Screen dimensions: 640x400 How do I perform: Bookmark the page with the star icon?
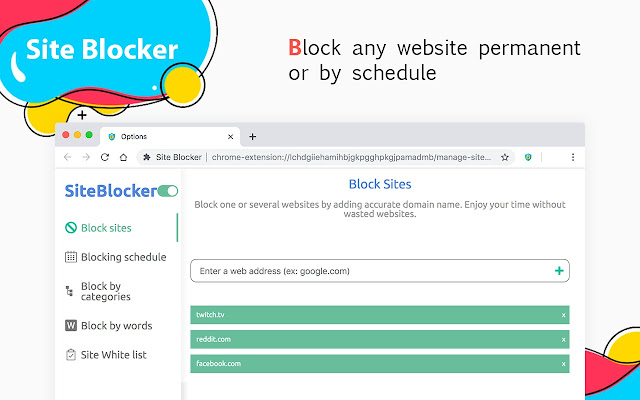[x=505, y=157]
